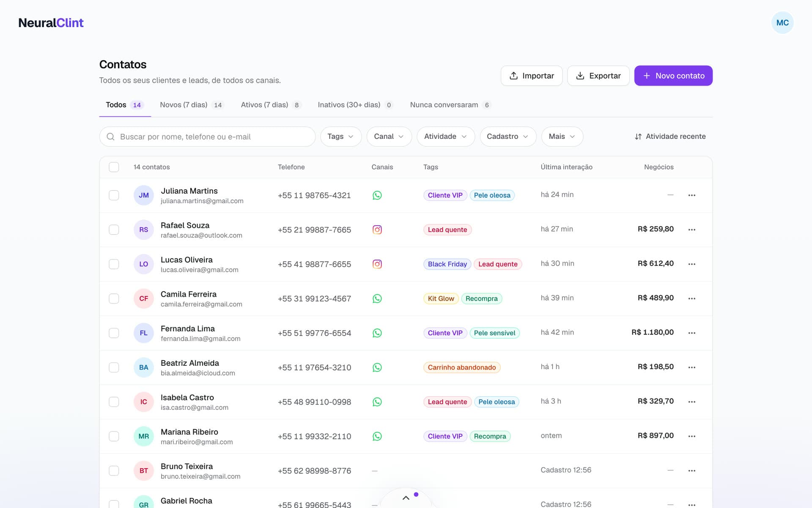The image size is (812, 508).
Task: Click WhatsApp icon for Mariana Ribeiro
Action: (x=377, y=436)
